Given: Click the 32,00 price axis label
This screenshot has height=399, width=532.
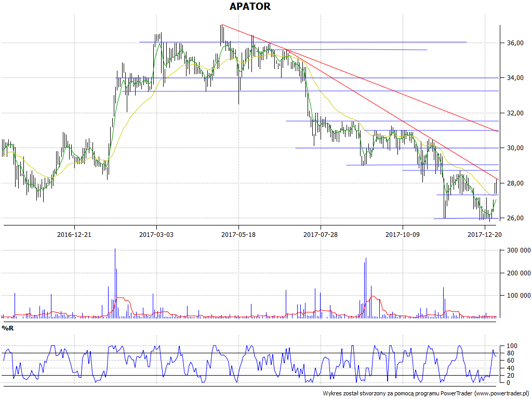Looking at the screenshot, I should [516, 113].
